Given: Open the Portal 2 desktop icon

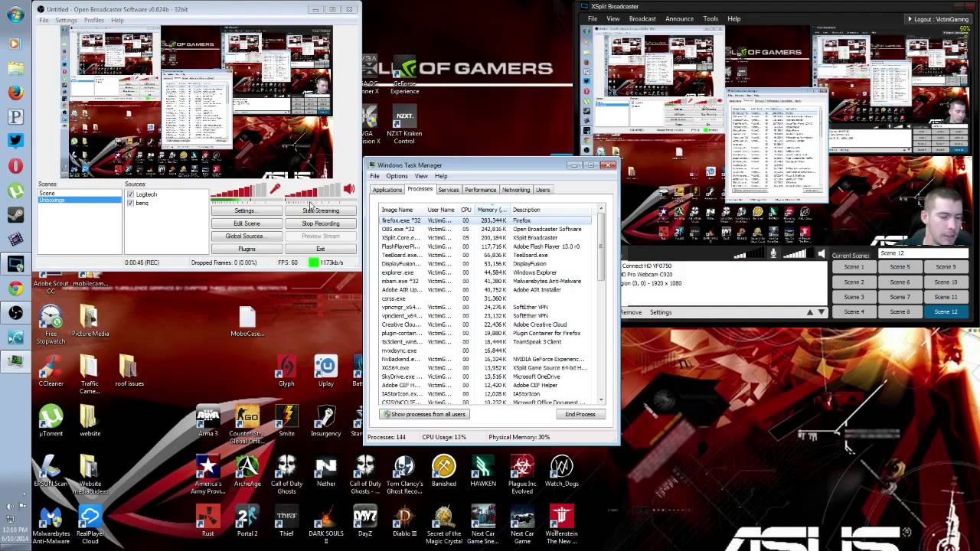Looking at the screenshot, I should click(x=247, y=521).
